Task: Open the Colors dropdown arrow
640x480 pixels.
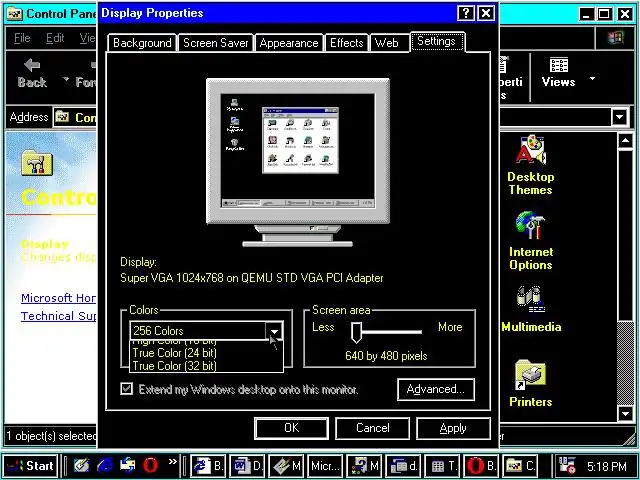Action: [x=274, y=331]
